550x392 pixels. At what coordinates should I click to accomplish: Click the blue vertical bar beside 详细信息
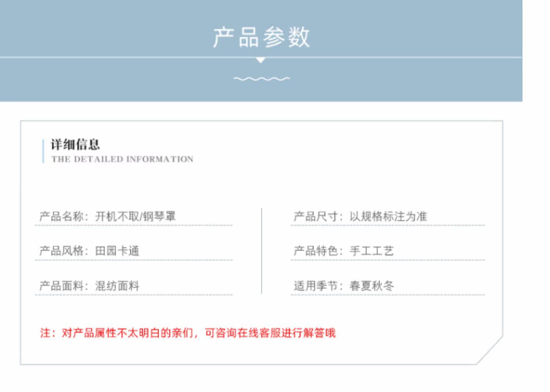(43, 151)
